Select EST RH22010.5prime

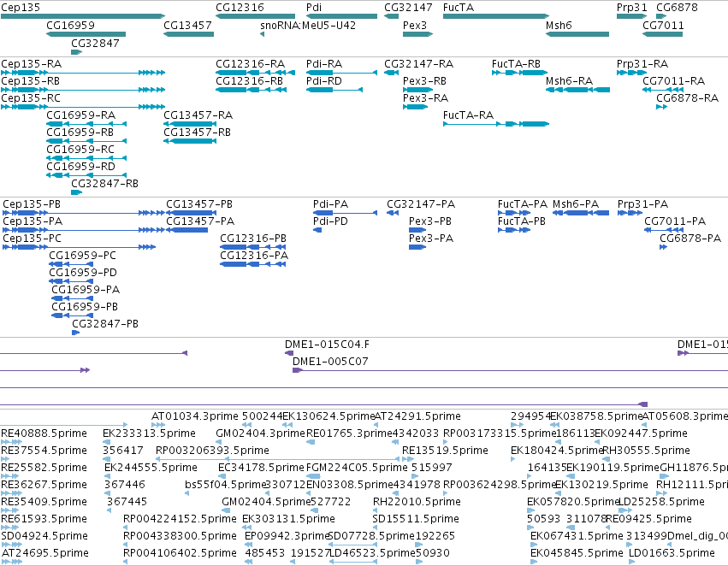(417, 503)
